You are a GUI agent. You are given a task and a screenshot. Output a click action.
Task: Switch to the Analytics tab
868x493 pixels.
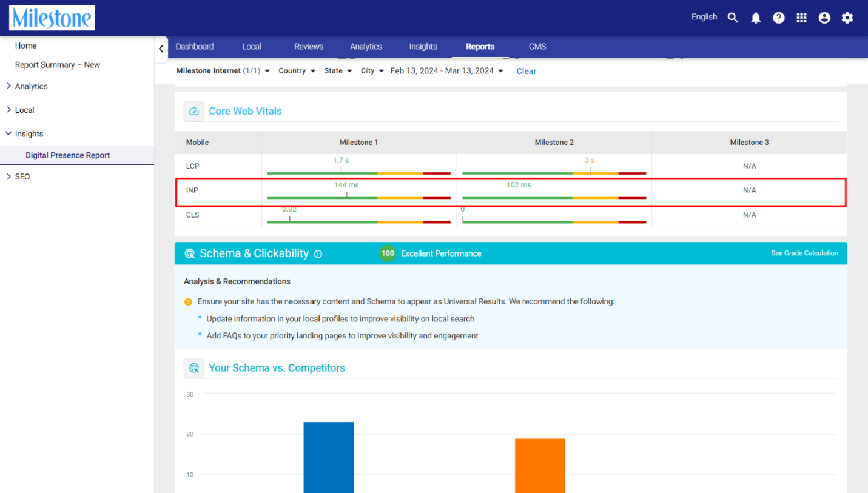click(366, 47)
